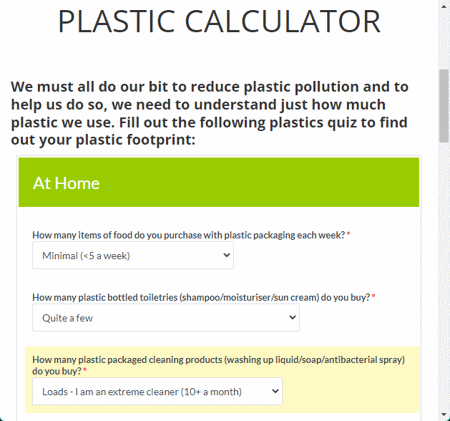Viewport: 450px width, 421px height.
Task: Click the chevron on the cleaning products dropdown
Action: click(275, 391)
